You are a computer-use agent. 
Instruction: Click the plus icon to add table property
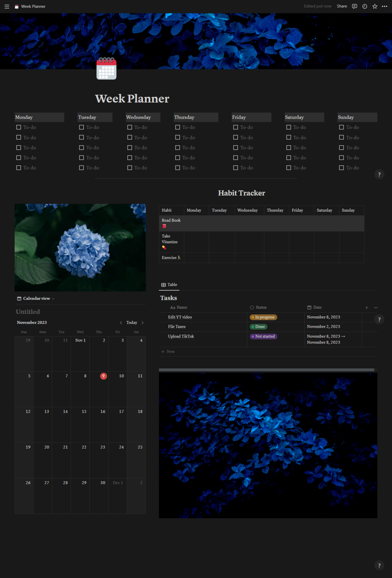coord(367,308)
